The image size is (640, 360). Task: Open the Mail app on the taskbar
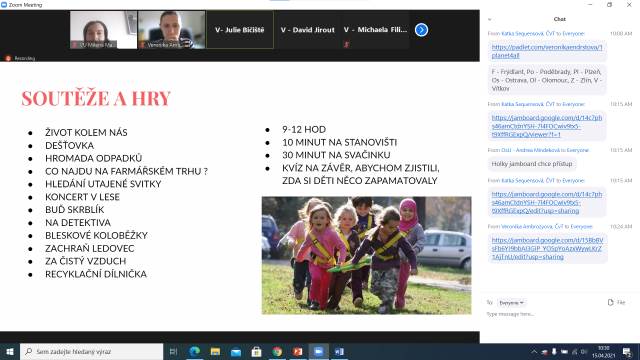coord(236,351)
